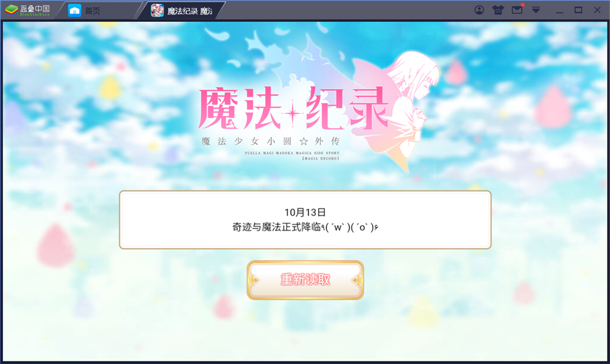610x364 pixels.
Task: Click the PUELLA MAGI MADOKA MAGICA SIDE STORY caption
Action: click(x=292, y=153)
